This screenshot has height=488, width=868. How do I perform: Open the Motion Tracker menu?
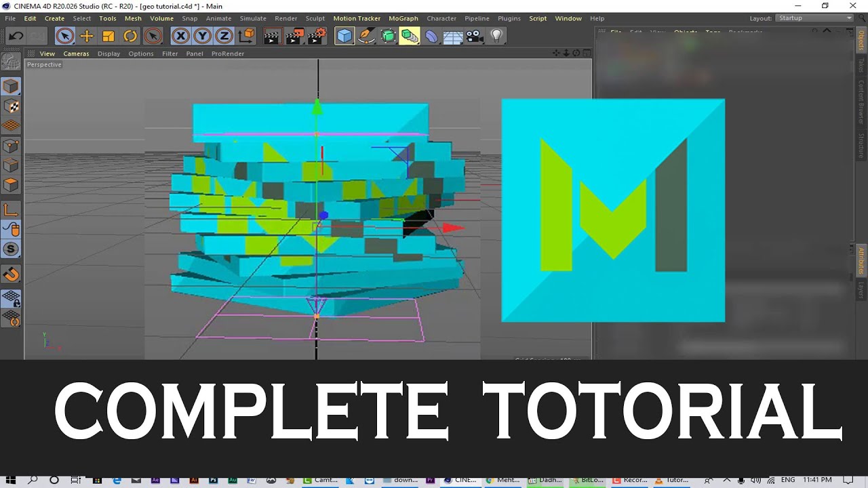click(357, 18)
